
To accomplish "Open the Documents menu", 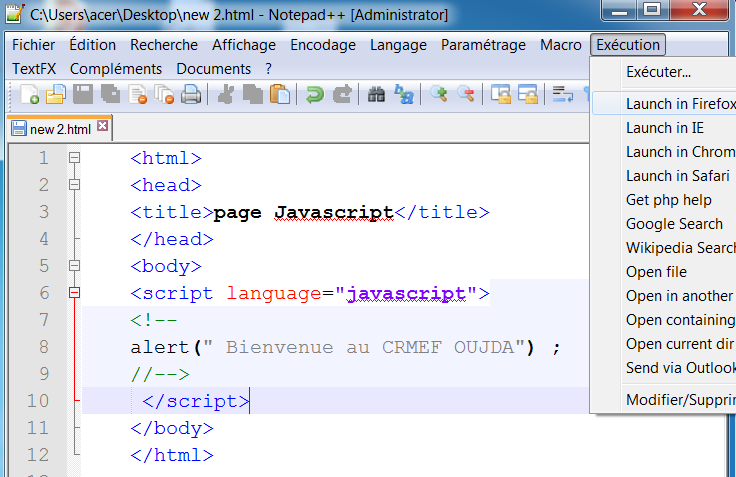I will (214, 69).
